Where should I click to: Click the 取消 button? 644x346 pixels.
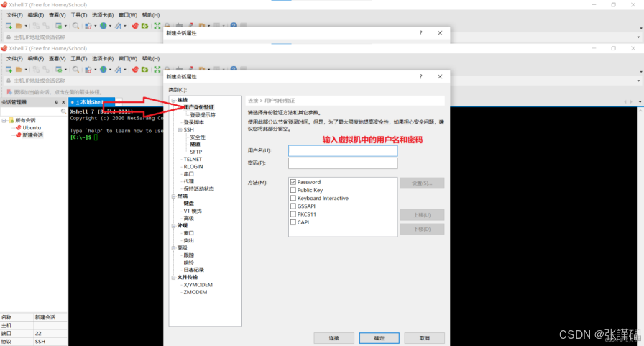pyautogui.click(x=424, y=338)
